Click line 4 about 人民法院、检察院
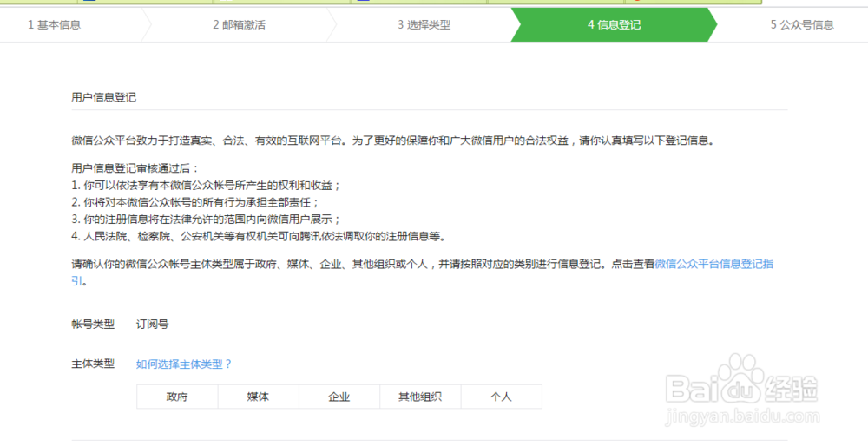Viewport: 868px width, 446px height. point(259,236)
